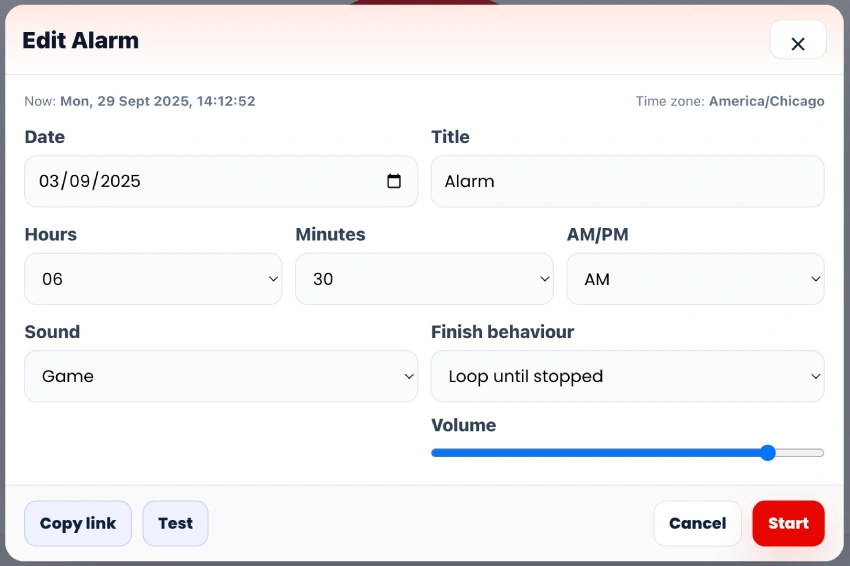This screenshot has width=850, height=566.
Task: Click the Edit Alarm heading
Action: coord(80,41)
